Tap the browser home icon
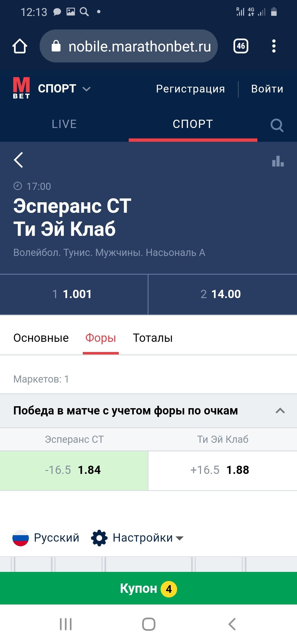Image resolution: width=297 pixels, height=644 pixels. click(x=20, y=46)
